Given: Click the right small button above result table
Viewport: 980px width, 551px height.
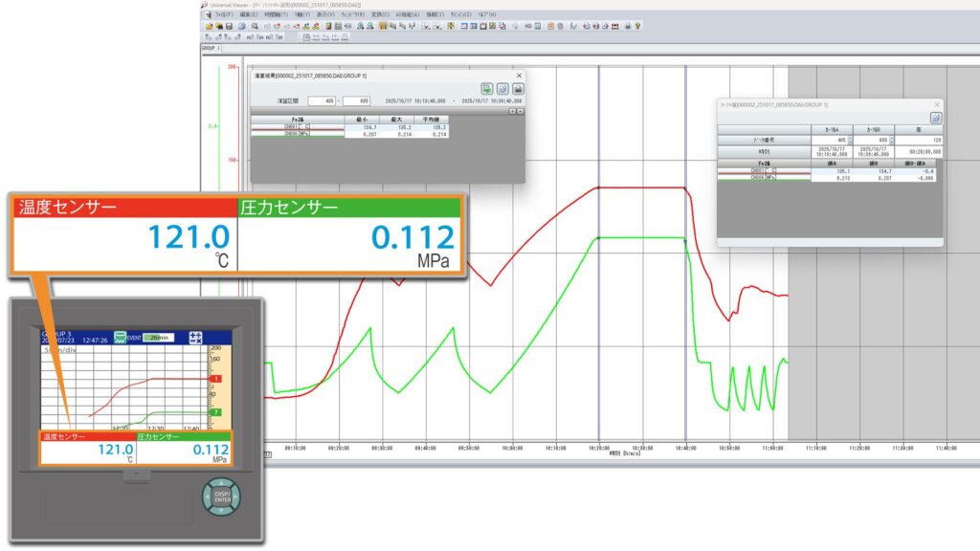Looking at the screenshot, I should click(x=520, y=111).
